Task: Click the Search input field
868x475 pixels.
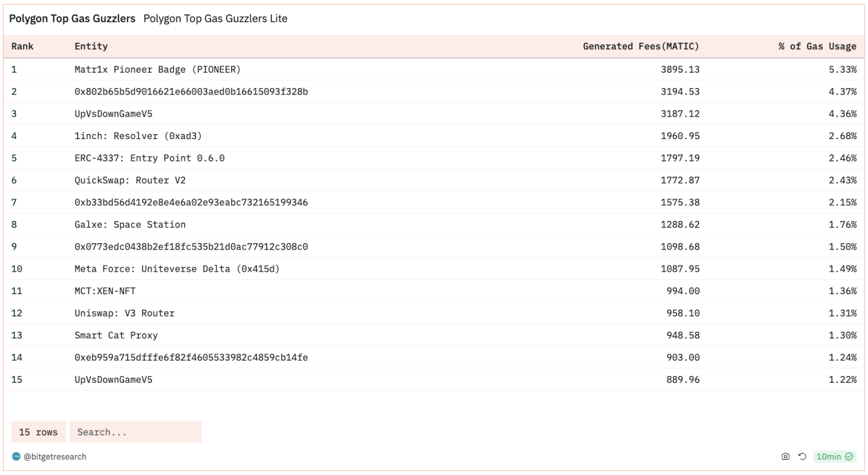Action: (x=136, y=432)
